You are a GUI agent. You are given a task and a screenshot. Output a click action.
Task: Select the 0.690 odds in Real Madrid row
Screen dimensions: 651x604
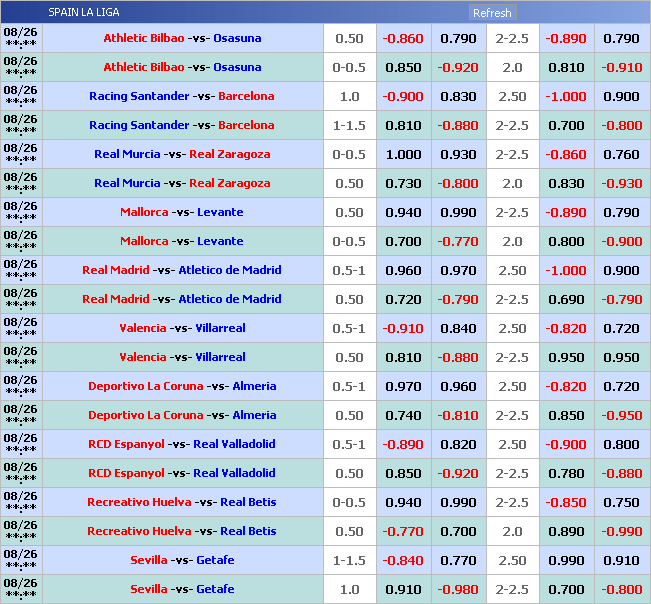tap(566, 299)
